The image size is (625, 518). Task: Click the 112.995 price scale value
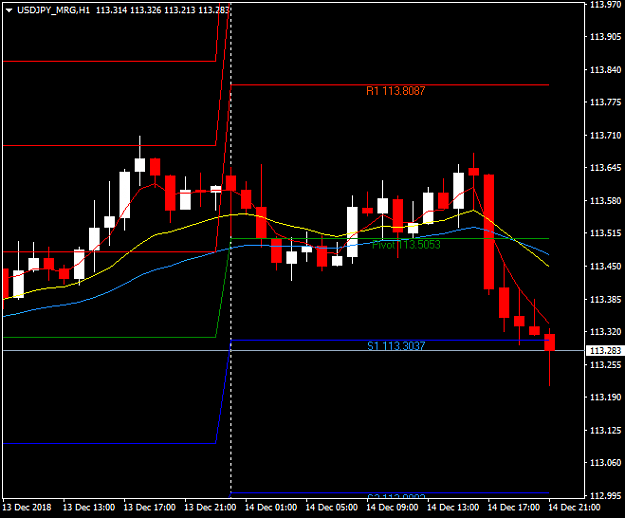coord(605,495)
